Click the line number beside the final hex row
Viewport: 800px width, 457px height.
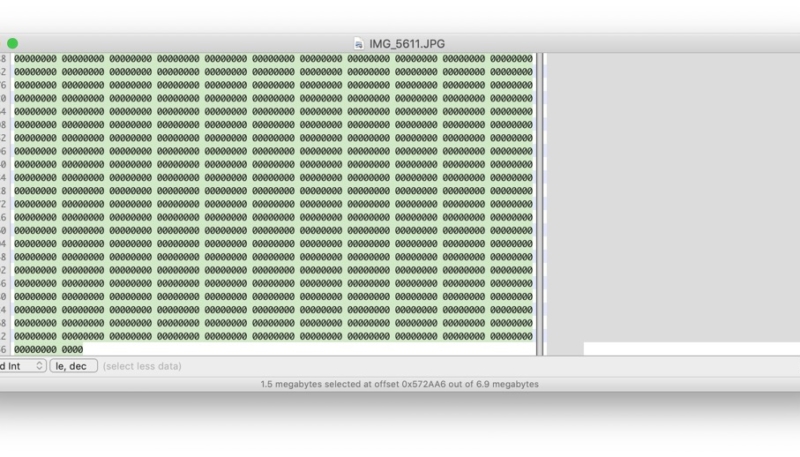4,349
